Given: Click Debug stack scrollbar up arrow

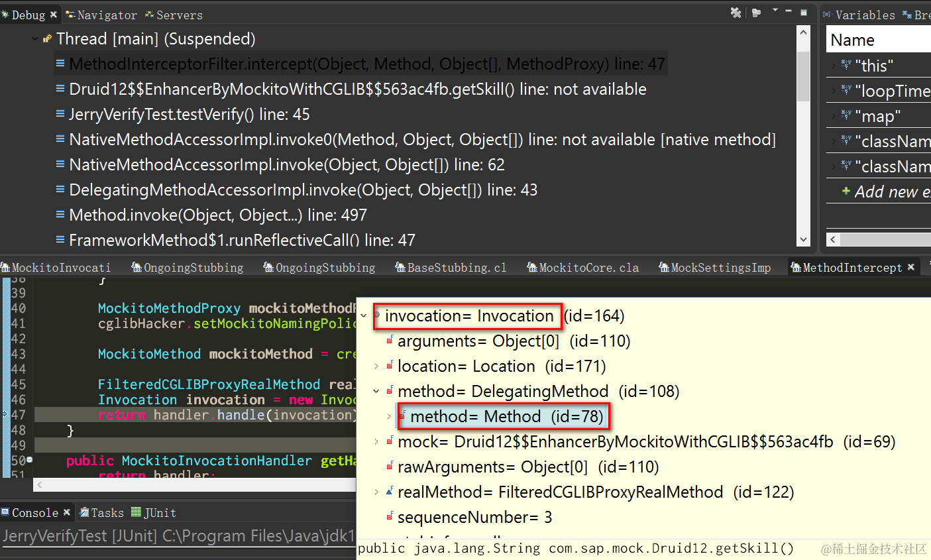Looking at the screenshot, I should coord(804,32).
